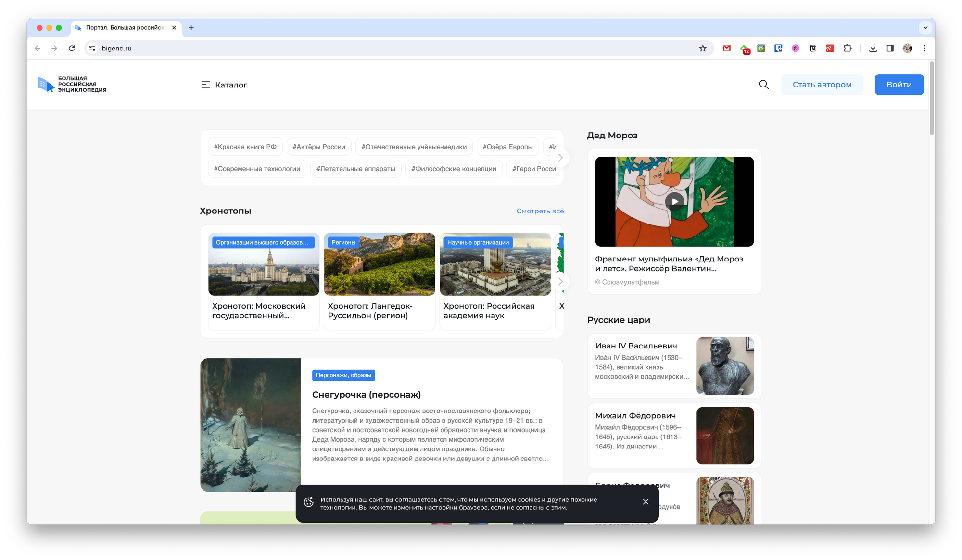Dismiss the cookie notice banner

pos(646,502)
